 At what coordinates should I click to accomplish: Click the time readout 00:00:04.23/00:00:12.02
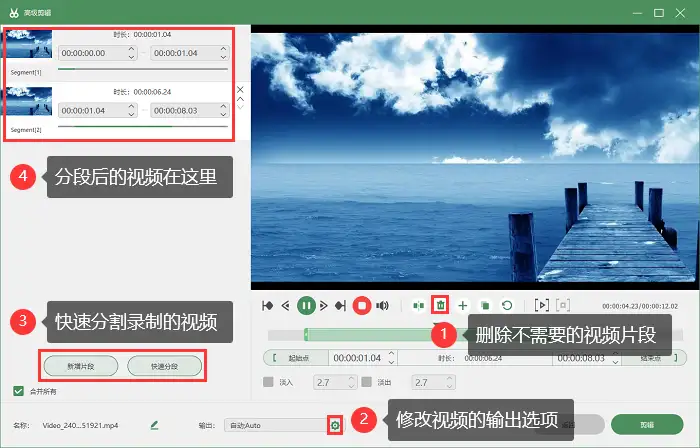click(640, 306)
